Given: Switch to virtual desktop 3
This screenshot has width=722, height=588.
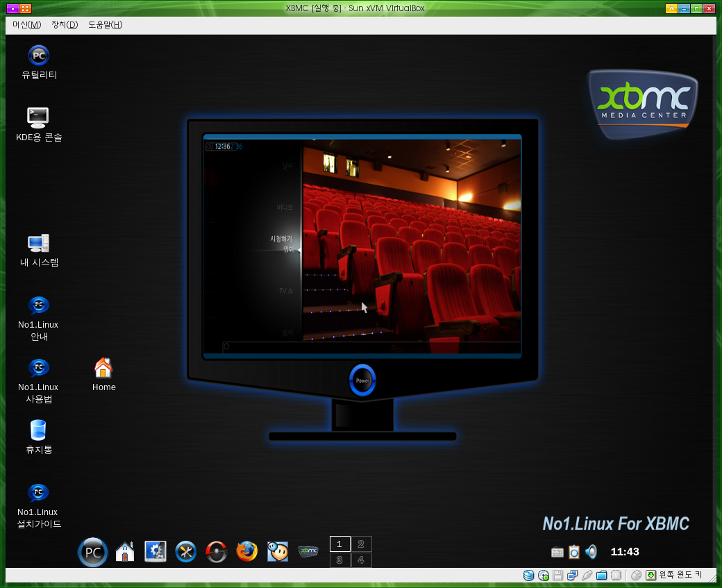Looking at the screenshot, I should pyautogui.click(x=339, y=560).
